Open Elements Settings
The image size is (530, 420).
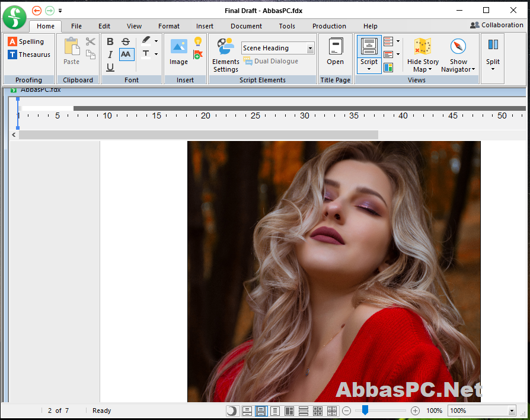click(x=225, y=55)
